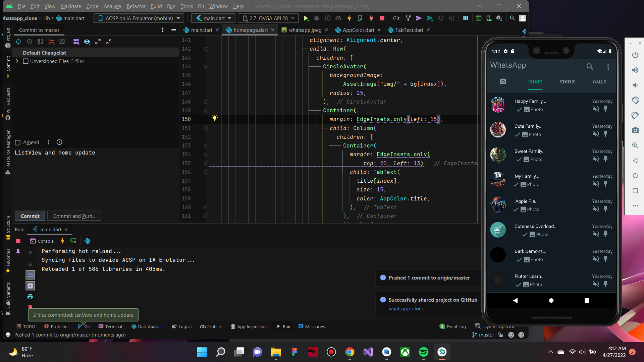Viewport: 644px width, 362px height.
Task: Refresh changes in the Commit panel
Action: pos(18,42)
